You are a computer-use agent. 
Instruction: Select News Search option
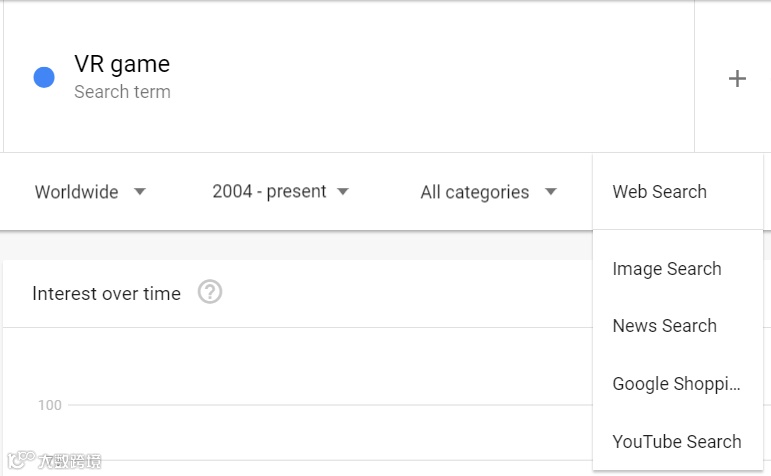click(664, 326)
